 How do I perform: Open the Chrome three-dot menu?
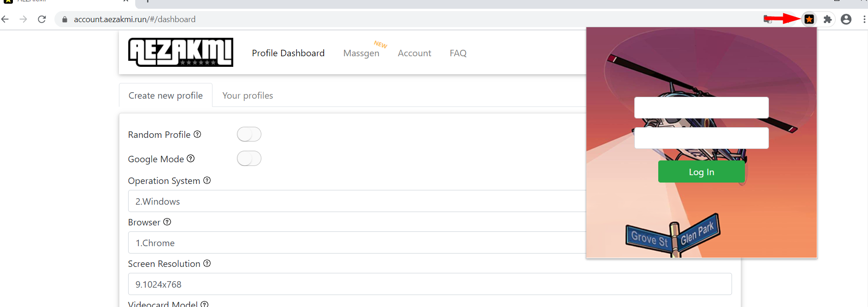864,19
